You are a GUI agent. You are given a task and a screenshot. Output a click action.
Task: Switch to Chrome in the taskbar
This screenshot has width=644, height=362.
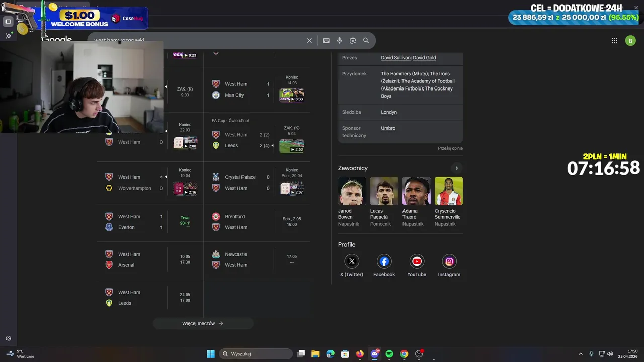404,354
